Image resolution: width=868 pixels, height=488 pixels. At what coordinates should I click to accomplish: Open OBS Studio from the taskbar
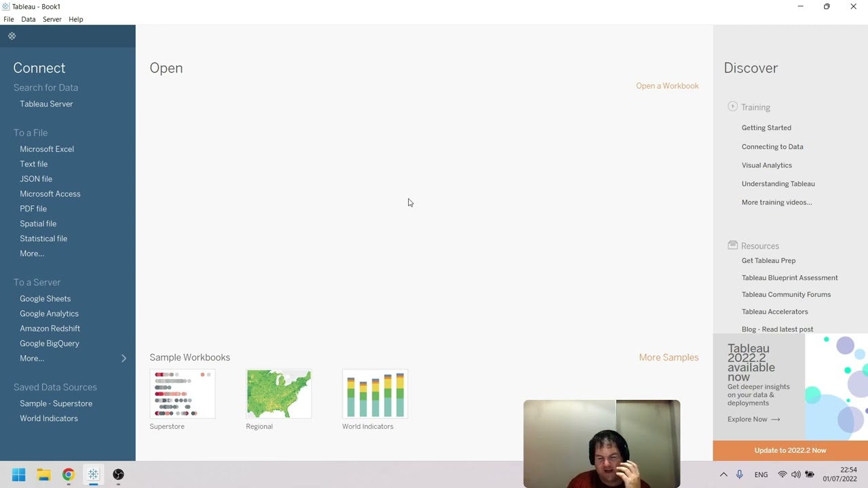[119, 474]
